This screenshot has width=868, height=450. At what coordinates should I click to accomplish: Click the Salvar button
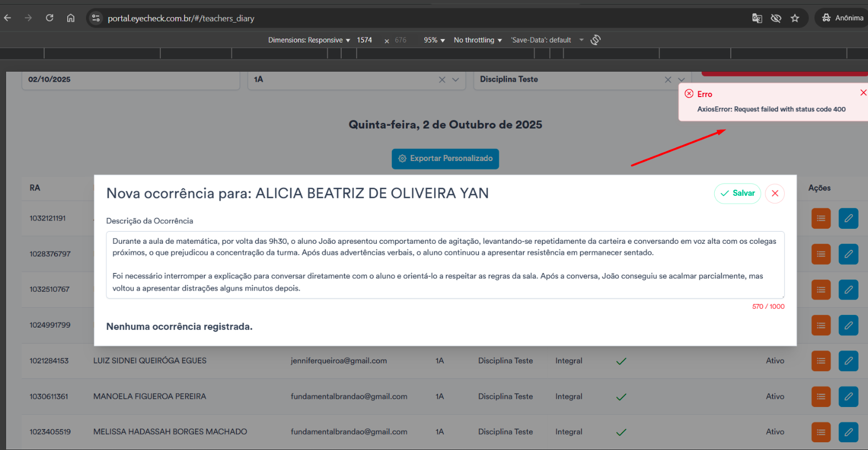pyautogui.click(x=737, y=194)
